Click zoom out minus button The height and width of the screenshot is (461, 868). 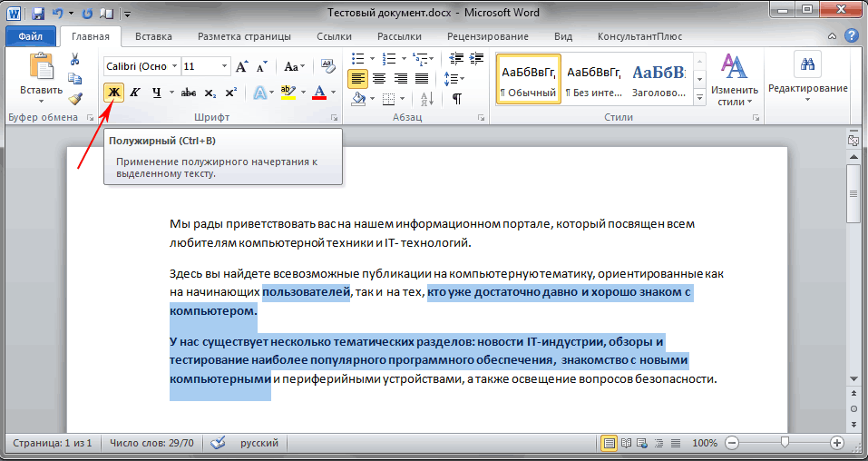pyautogui.click(x=732, y=443)
